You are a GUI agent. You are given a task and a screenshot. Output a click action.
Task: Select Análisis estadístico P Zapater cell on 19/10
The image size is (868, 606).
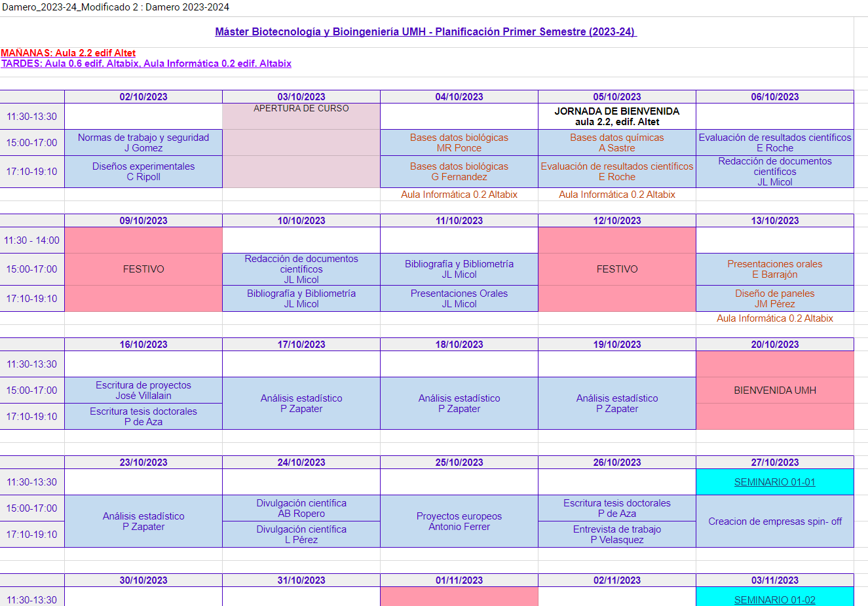click(x=617, y=404)
